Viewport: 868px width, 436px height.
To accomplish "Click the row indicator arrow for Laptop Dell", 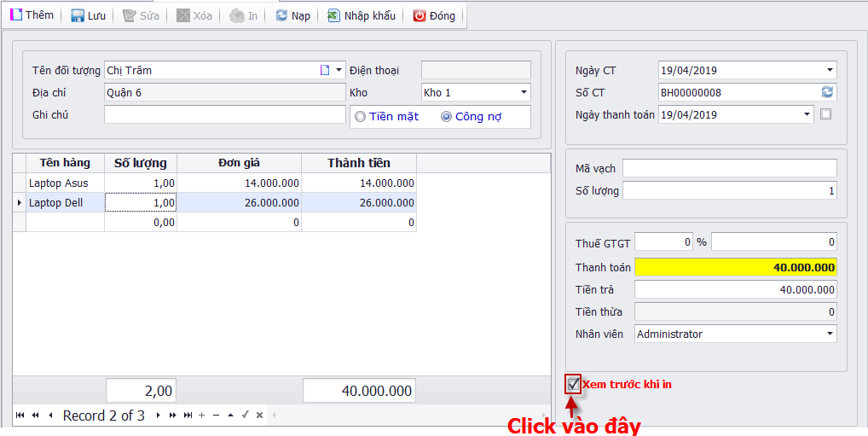I will coord(20,203).
